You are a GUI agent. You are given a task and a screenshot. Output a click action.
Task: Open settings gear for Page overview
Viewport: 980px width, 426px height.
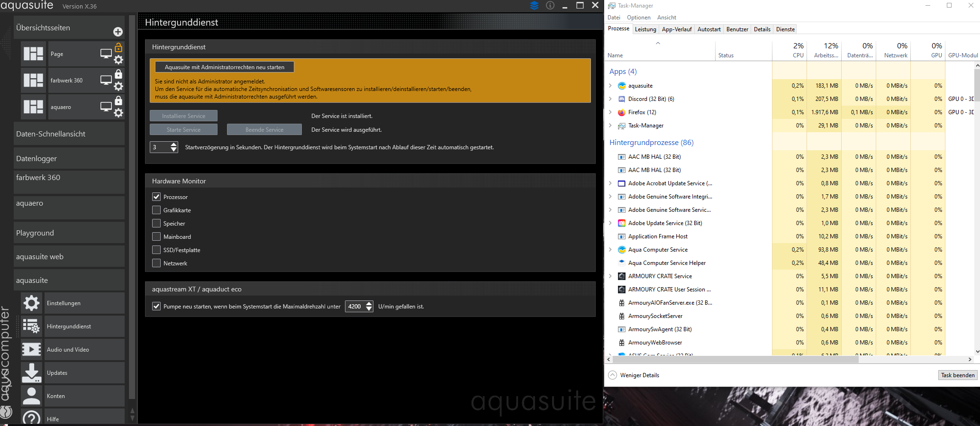118,60
